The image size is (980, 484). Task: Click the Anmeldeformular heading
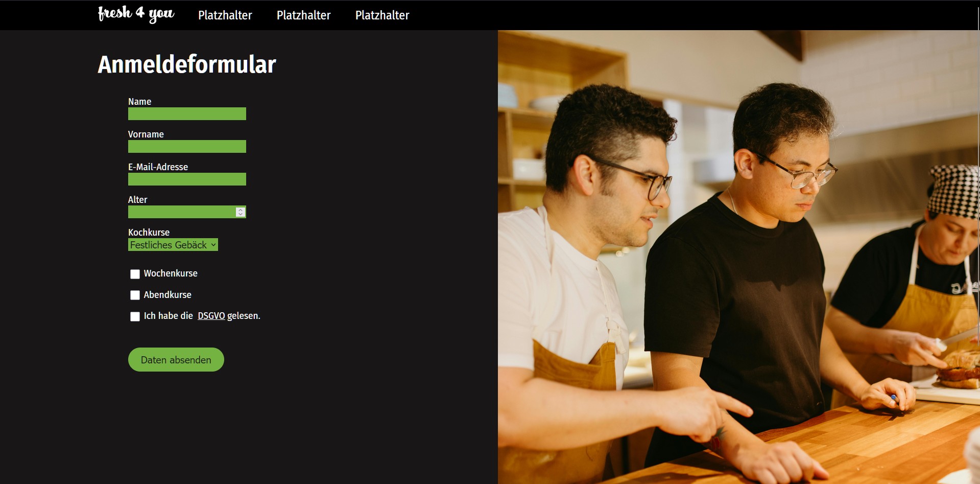187,64
